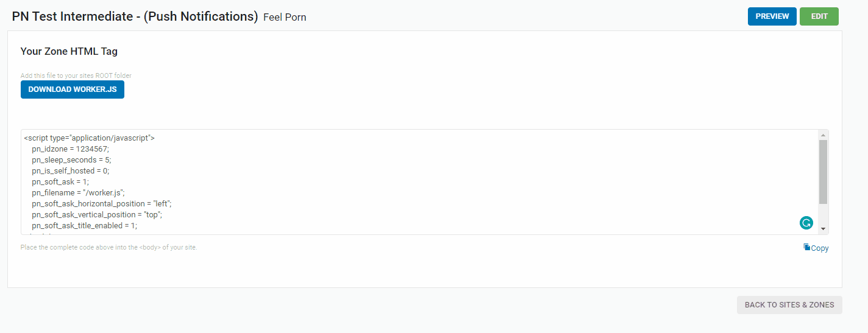Screen dimensions: 868x333
Task: Click the pn_is_self_hosted = 0 line
Action: 71,171
